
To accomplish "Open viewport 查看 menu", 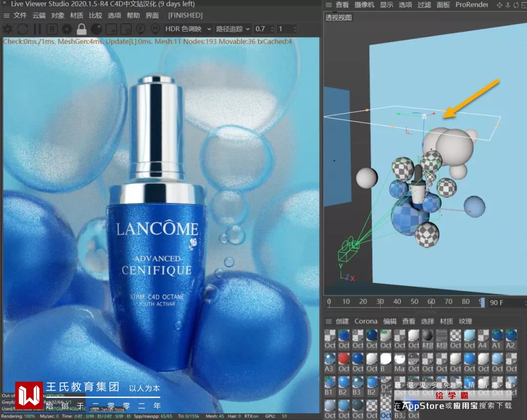I will (342, 5).
